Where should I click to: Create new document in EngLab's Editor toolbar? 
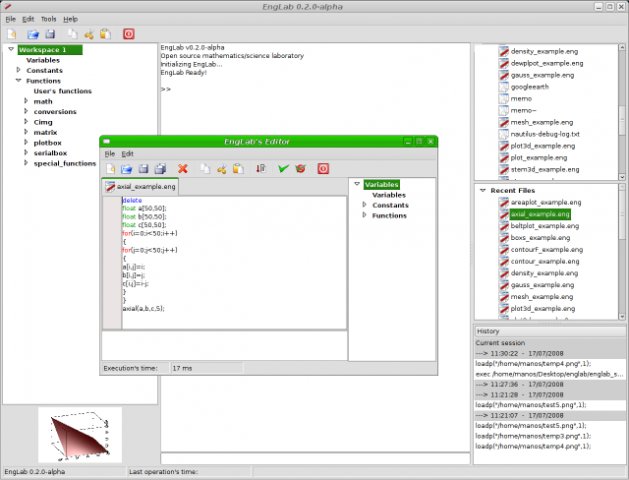[x=111, y=169]
